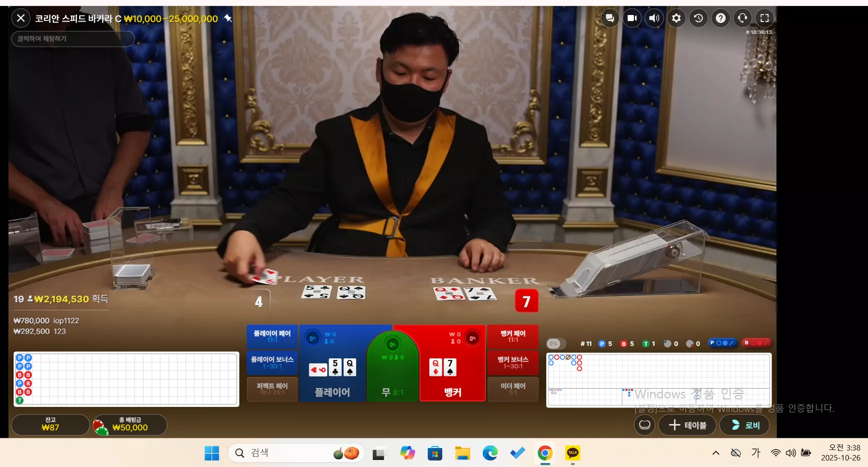Image resolution: width=868 pixels, height=467 pixels.
Task: Click the banker pair count icon with red dot
Action: tap(689, 344)
